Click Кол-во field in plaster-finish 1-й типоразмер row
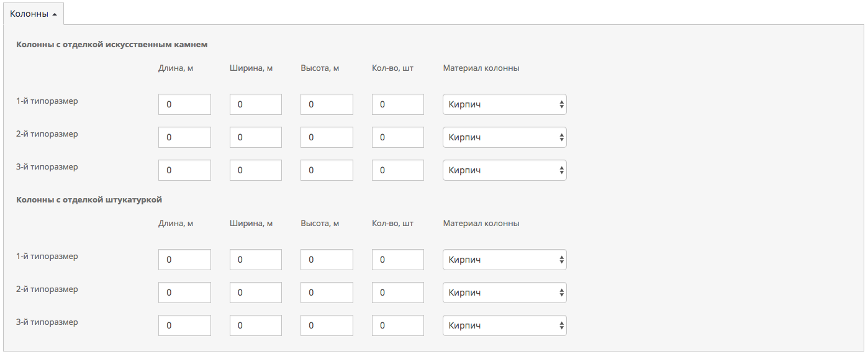 (x=397, y=260)
